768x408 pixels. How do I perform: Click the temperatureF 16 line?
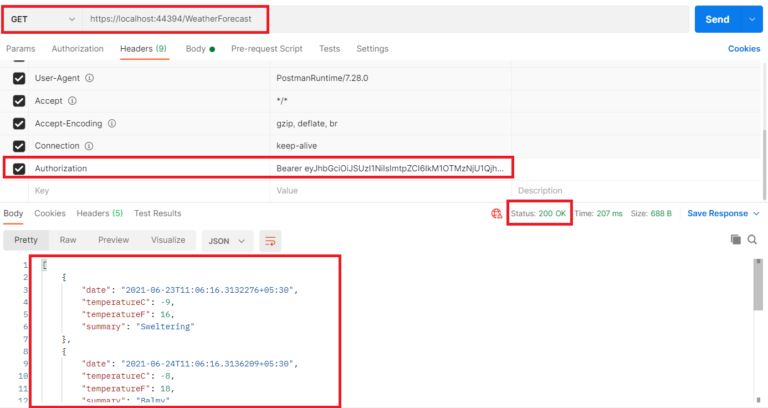click(128, 314)
